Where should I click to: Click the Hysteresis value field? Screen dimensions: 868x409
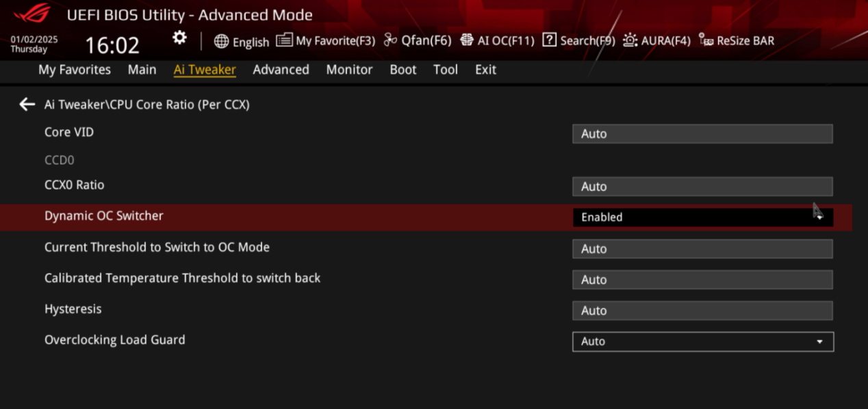pos(702,311)
